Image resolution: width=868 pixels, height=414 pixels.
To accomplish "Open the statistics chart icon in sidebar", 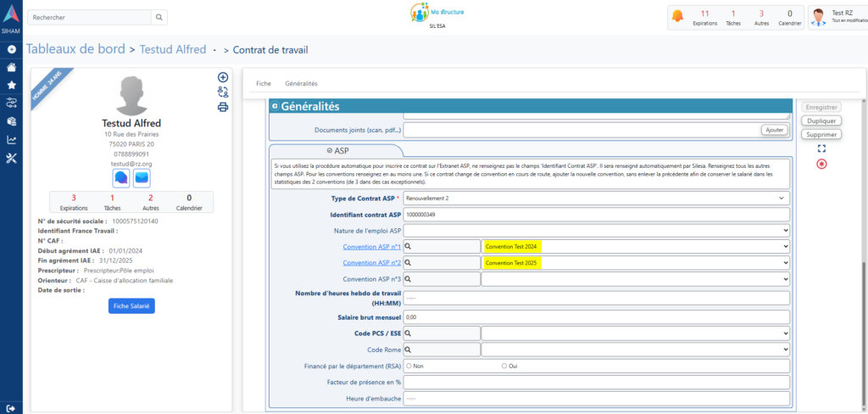I will (x=11, y=140).
